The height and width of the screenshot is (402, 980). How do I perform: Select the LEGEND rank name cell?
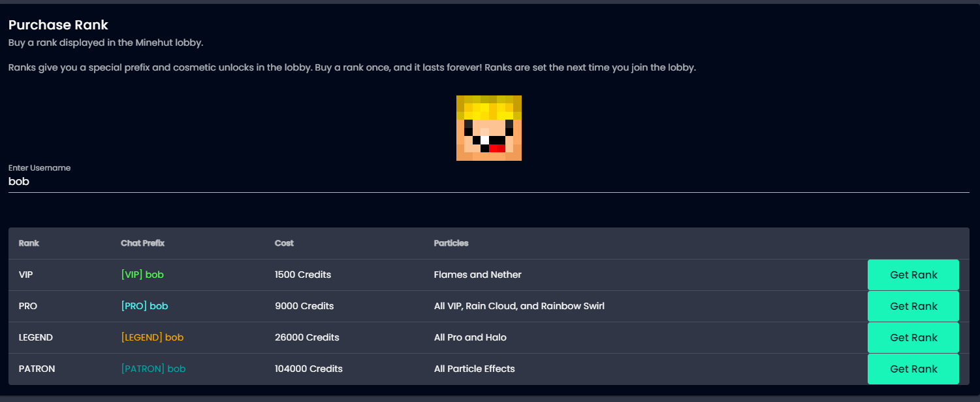click(x=36, y=337)
